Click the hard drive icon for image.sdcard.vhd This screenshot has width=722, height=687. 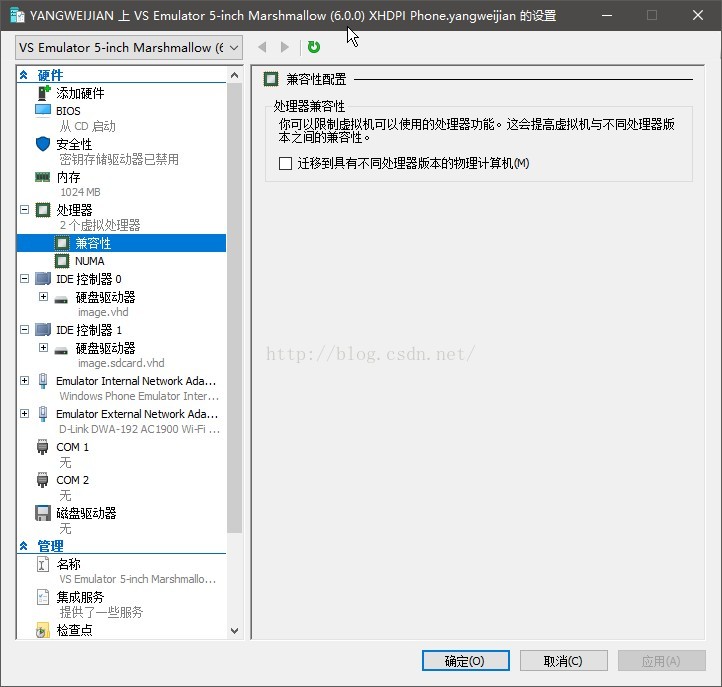(61, 351)
